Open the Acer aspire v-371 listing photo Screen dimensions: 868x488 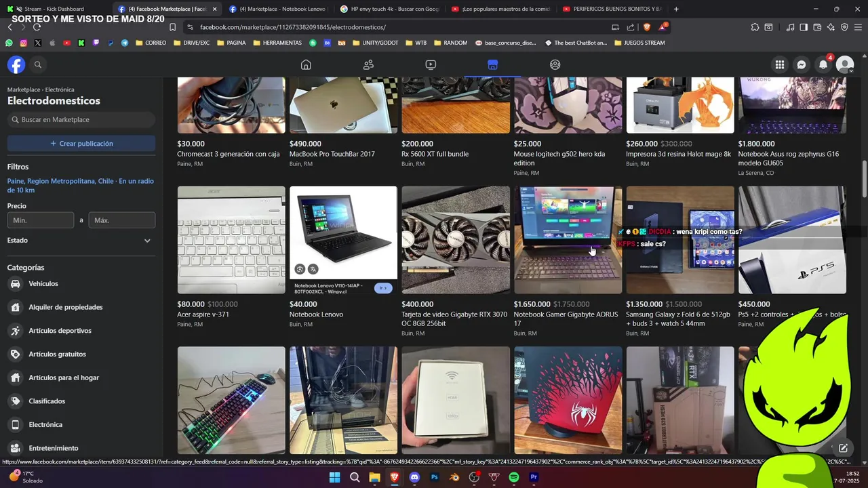231,240
